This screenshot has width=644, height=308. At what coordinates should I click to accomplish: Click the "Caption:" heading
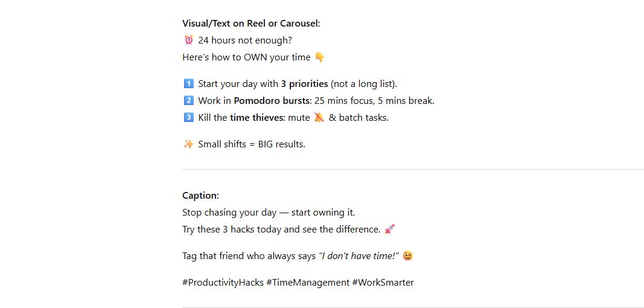[x=200, y=196]
